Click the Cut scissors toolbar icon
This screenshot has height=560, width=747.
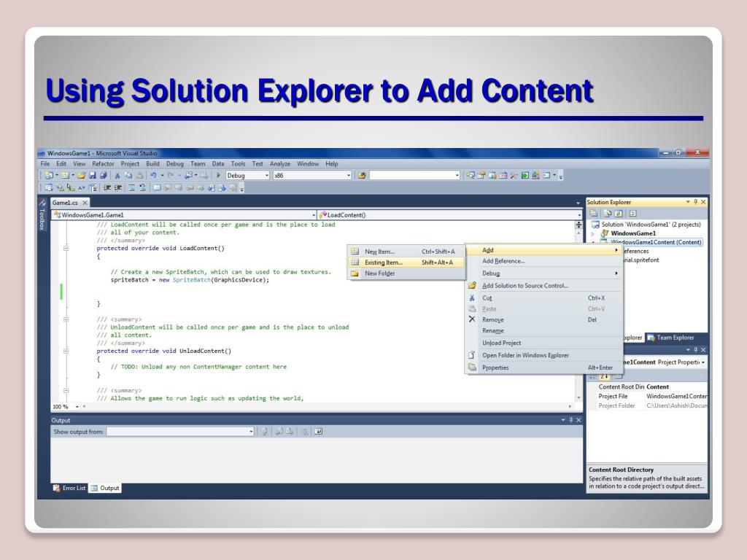pos(117,175)
